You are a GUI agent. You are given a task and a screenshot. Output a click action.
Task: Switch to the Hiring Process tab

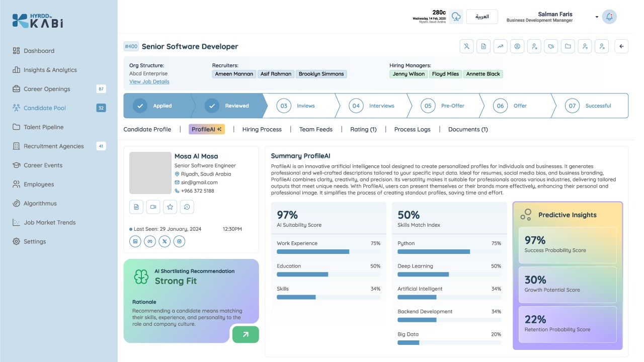(x=262, y=129)
